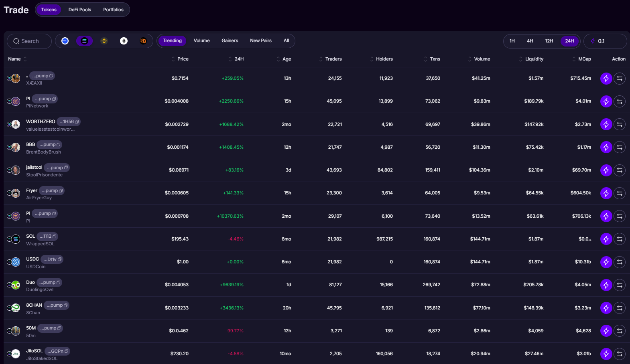This screenshot has height=364, width=630.
Task: Sort the table by MCap
Action: click(x=581, y=59)
